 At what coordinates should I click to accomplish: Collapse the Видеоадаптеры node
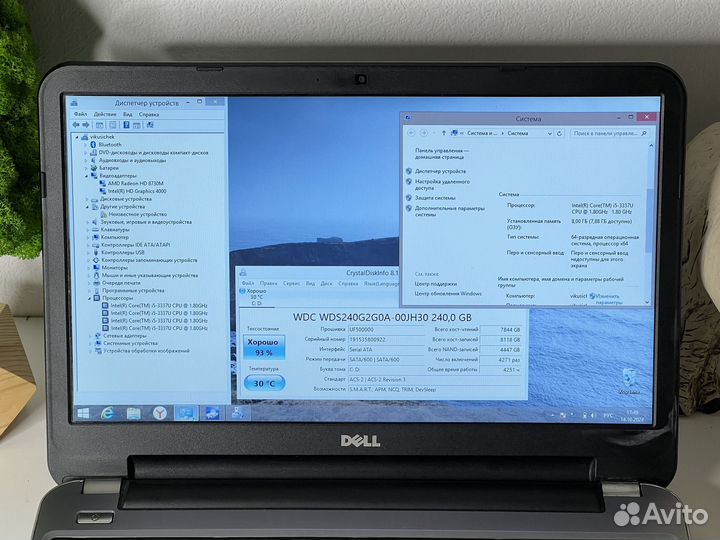[x=86, y=176]
